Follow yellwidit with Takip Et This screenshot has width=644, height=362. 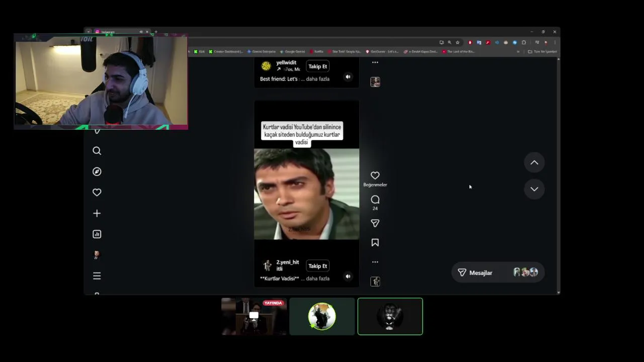point(317,66)
